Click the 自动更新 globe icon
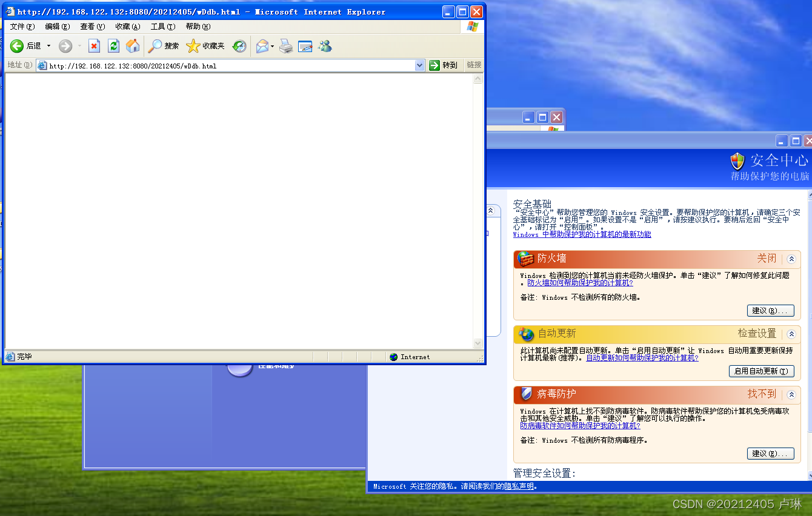 point(526,334)
